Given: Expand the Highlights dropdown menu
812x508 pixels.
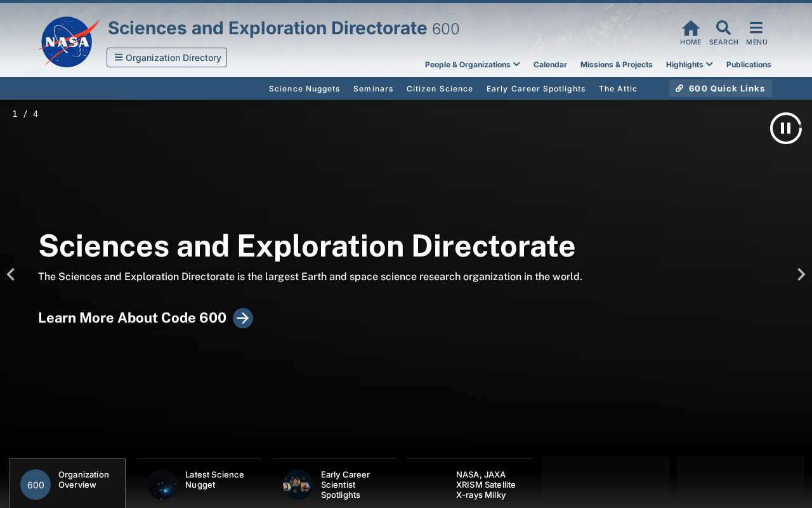Looking at the screenshot, I should 690,65.
